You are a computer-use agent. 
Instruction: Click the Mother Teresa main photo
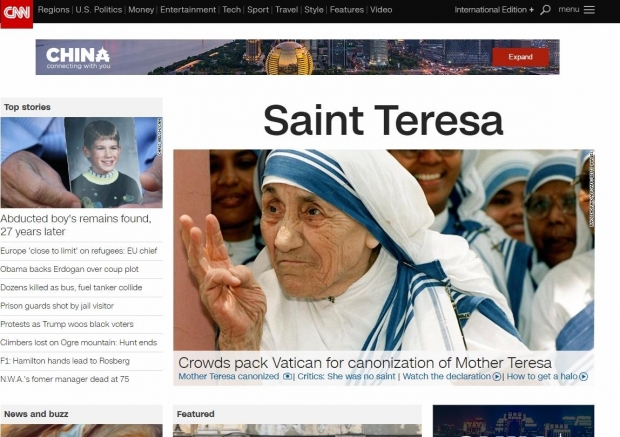point(383,250)
